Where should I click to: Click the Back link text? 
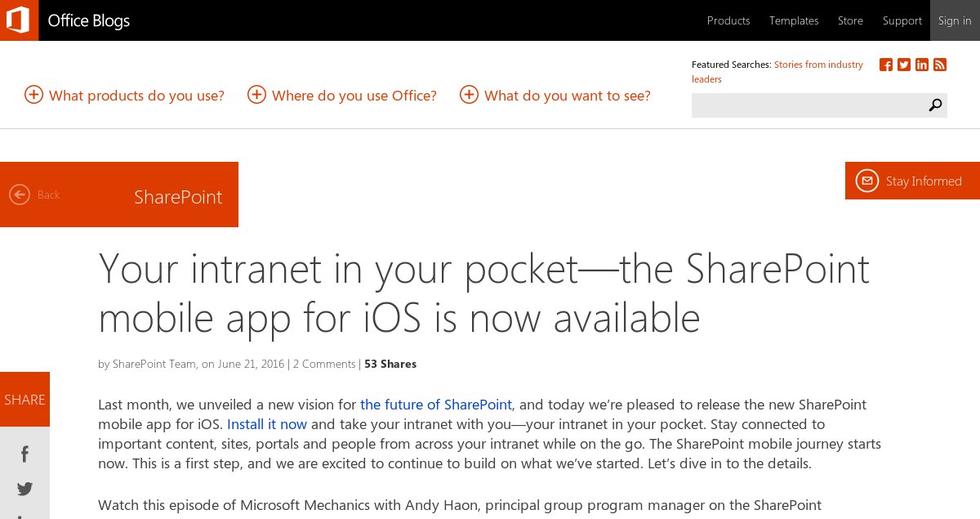(49, 195)
